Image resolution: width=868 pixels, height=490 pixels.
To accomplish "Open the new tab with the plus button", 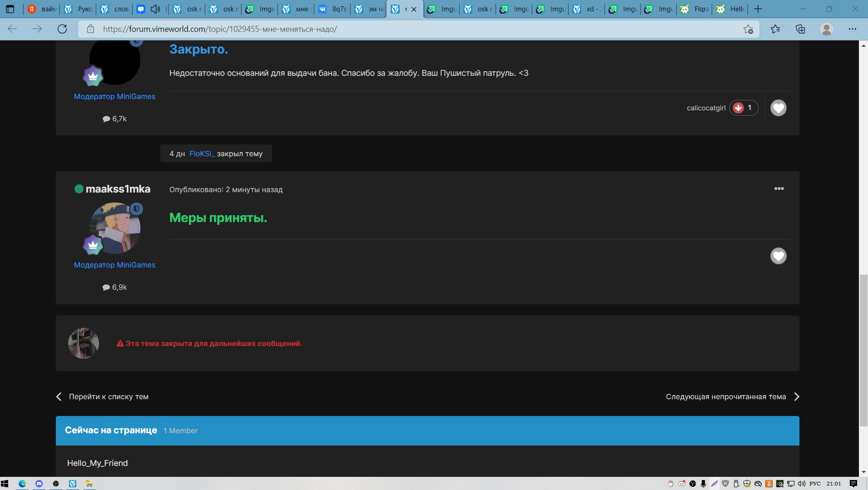I will [758, 9].
